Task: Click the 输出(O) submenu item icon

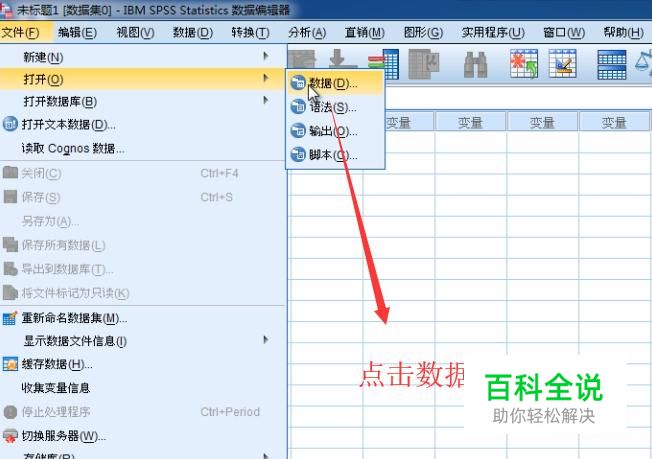Action: click(x=298, y=131)
